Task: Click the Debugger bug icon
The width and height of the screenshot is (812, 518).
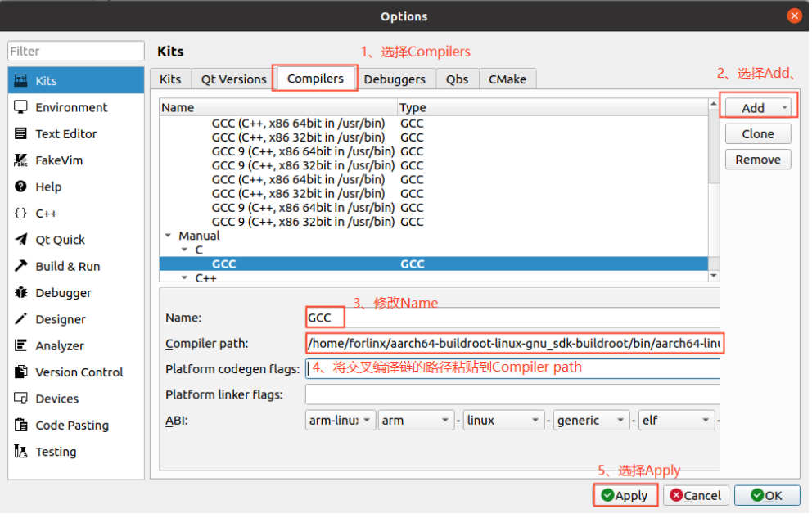Action: [20, 292]
